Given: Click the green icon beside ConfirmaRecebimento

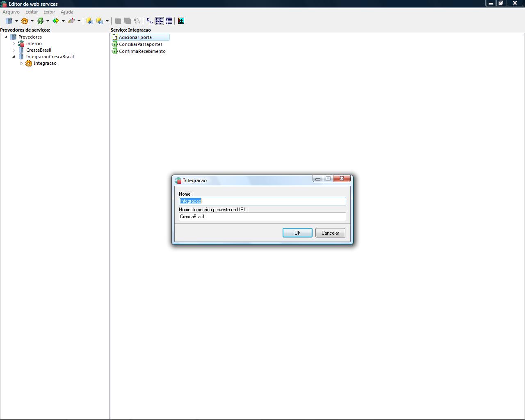Looking at the screenshot, I should (115, 51).
